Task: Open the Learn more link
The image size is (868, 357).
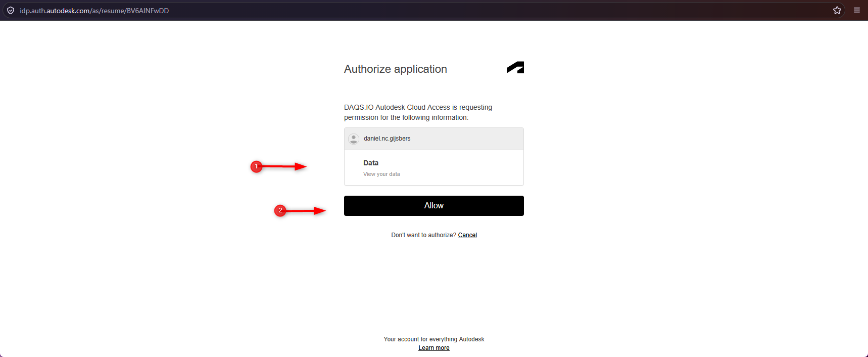Action: tap(434, 348)
